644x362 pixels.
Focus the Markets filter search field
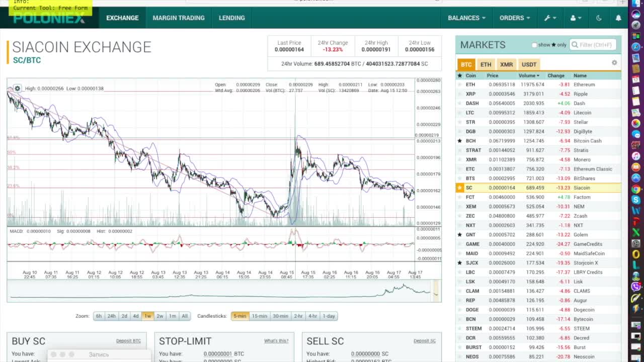(x=593, y=45)
